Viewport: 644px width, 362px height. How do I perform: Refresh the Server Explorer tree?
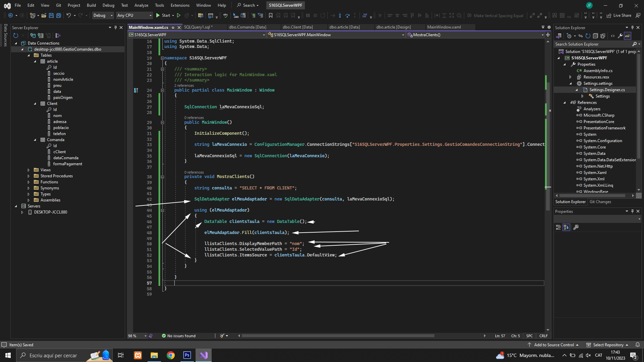click(x=15, y=36)
